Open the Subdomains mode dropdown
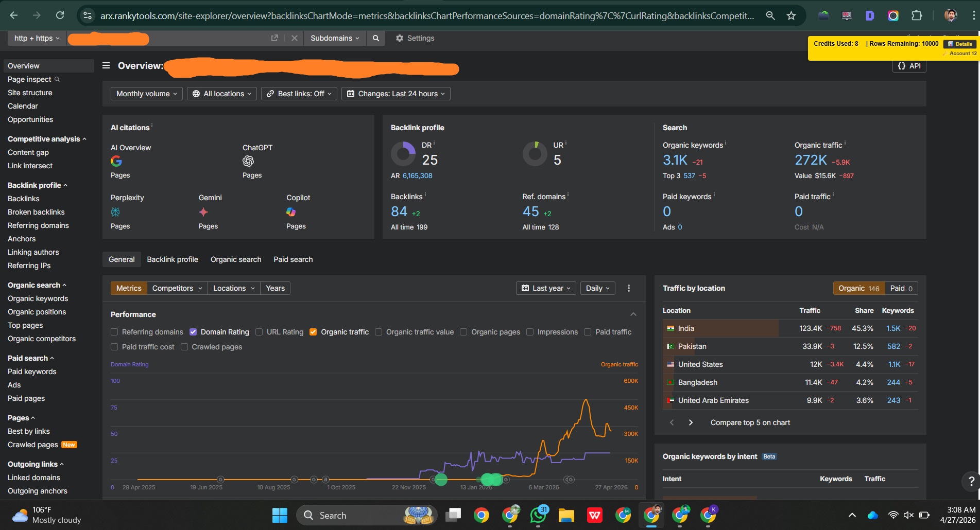Viewport: 980px width, 530px height. (335, 38)
